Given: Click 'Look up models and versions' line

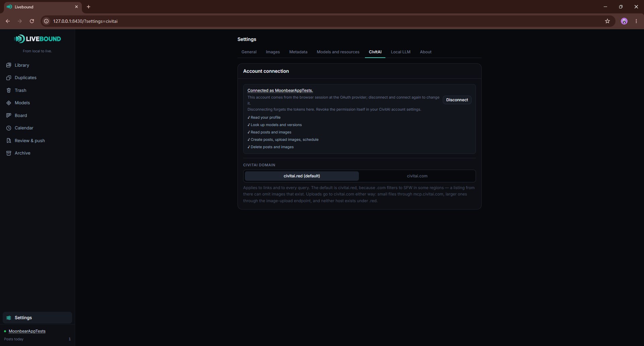Looking at the screenshot, I should coord(275,125).
